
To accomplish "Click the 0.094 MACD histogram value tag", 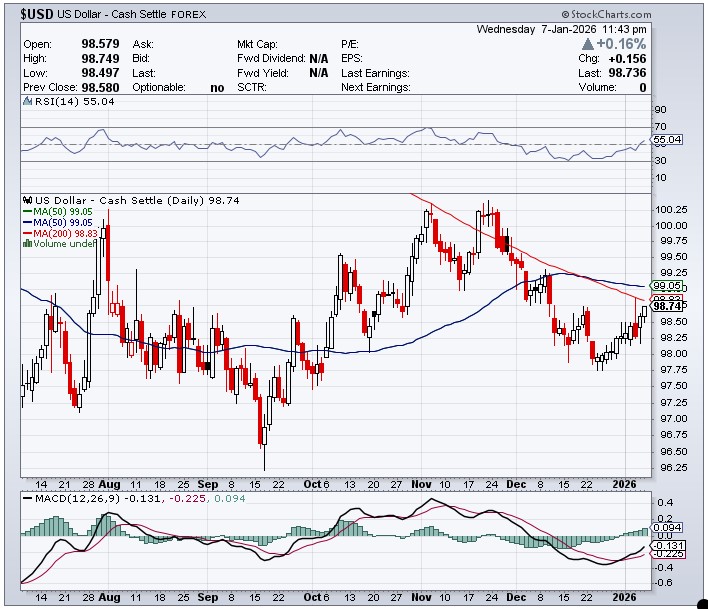I will (x=667, y=526).
